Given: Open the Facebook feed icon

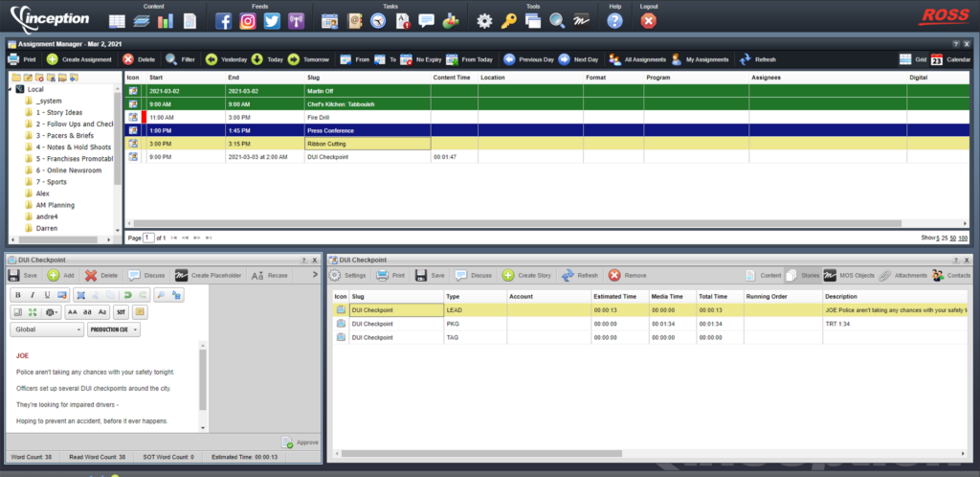Looking at the screenshot, I should click(224, 21).
